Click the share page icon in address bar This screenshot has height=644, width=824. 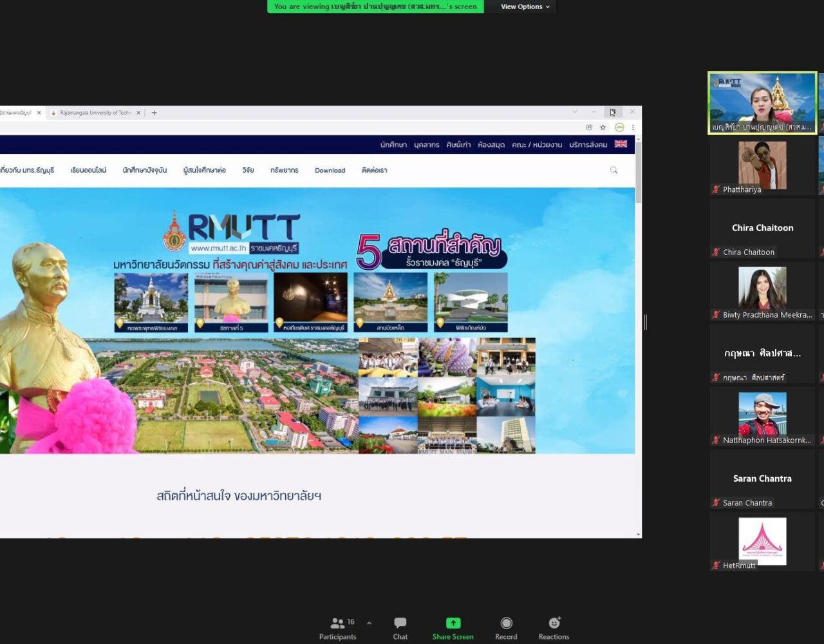tap(589, 128)
